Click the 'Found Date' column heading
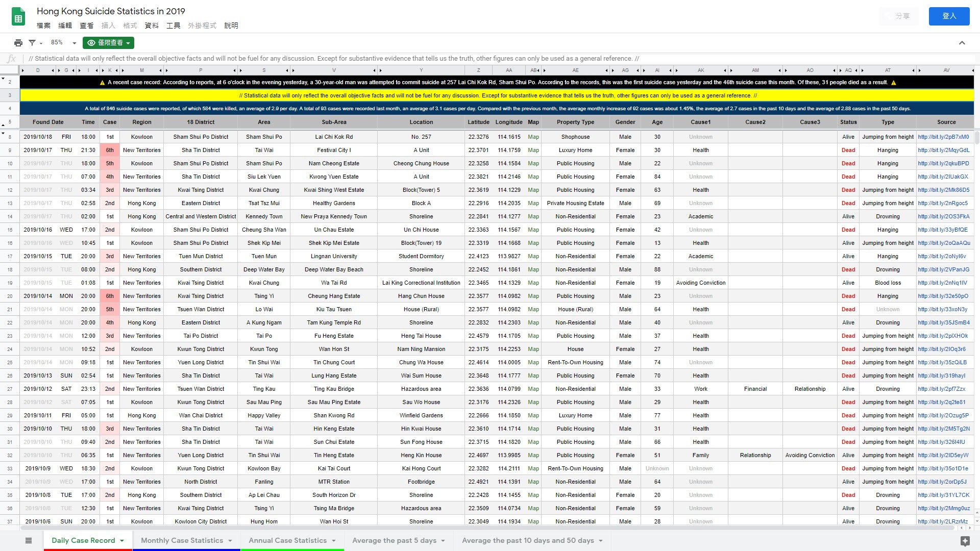Image resolution: width=980 pixels, height=551 pixels. tap(48, 122)
